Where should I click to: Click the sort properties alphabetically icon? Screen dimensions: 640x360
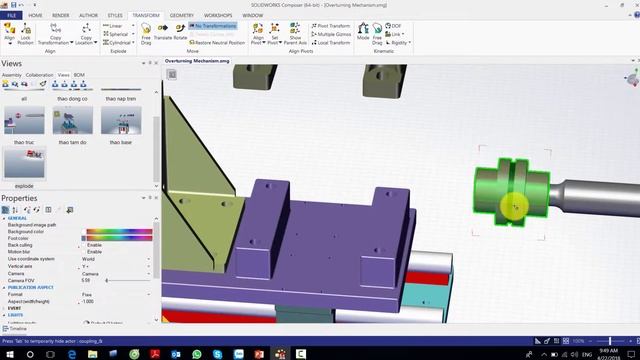pos(16,210)
